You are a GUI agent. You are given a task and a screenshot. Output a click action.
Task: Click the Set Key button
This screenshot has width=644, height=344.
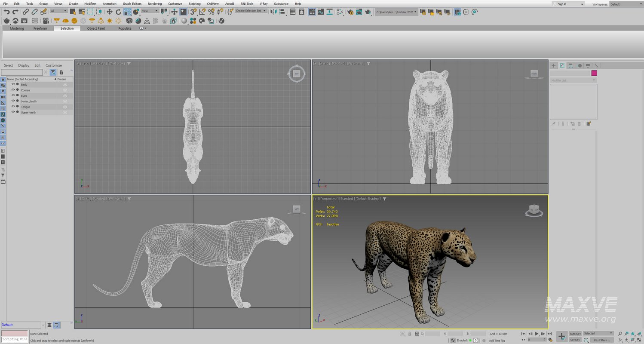tap(575, 340)
